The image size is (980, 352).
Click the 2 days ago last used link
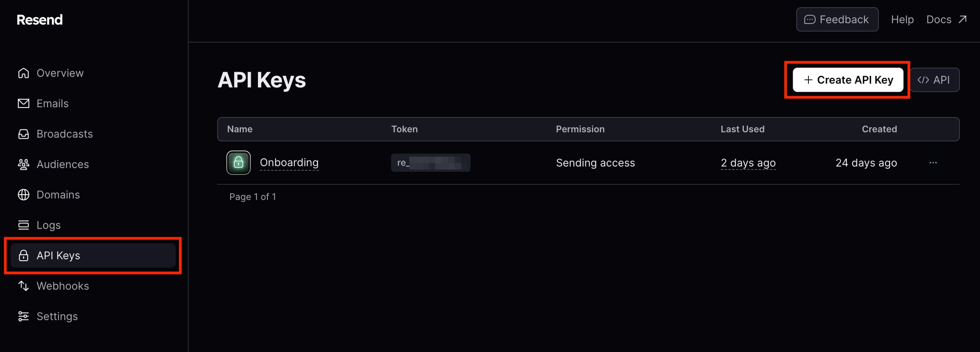[x=748, y=163]
